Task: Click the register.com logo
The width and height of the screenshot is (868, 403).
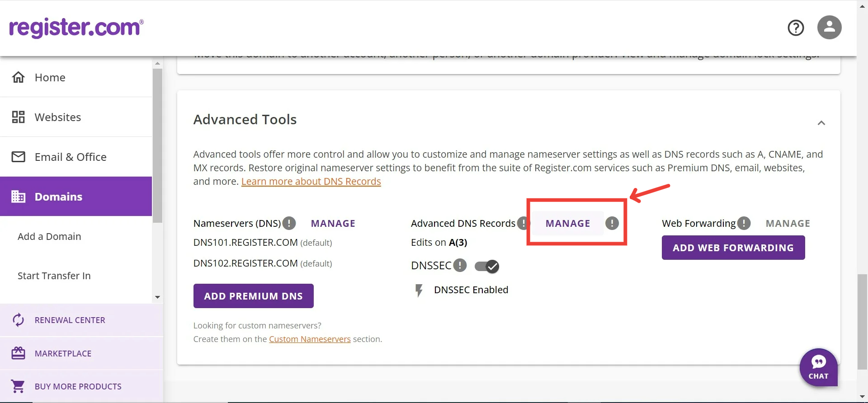Action: (x=76, y=28)
